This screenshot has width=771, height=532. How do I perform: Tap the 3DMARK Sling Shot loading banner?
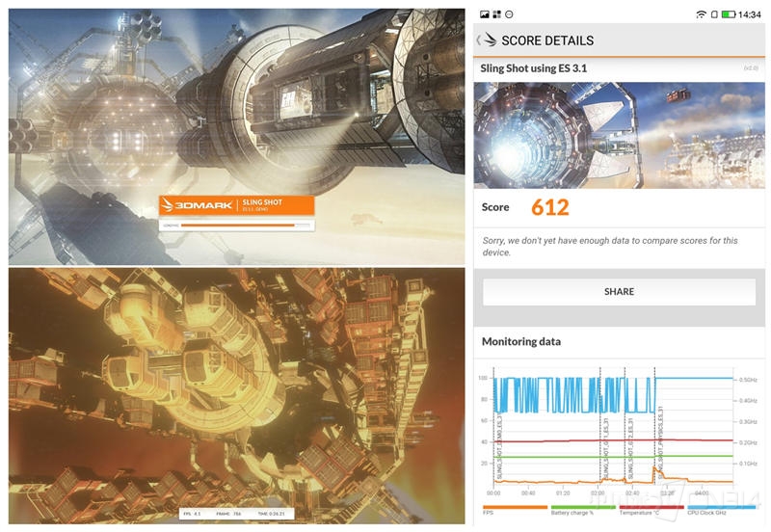click(236, 205)
